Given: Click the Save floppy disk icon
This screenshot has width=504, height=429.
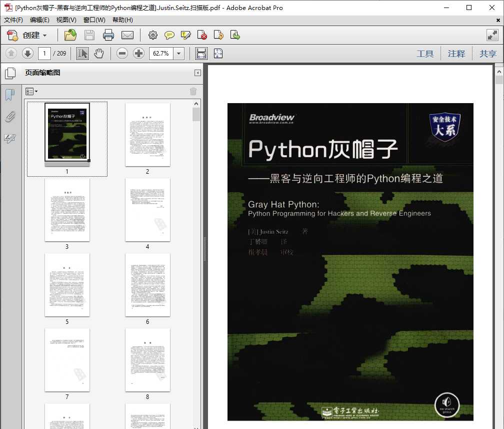Looking at the screenshot, I should point(89,35).
